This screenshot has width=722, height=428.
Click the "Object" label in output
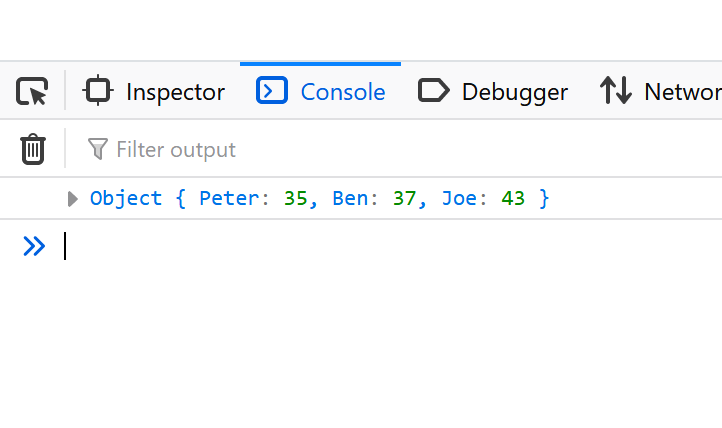126,198
